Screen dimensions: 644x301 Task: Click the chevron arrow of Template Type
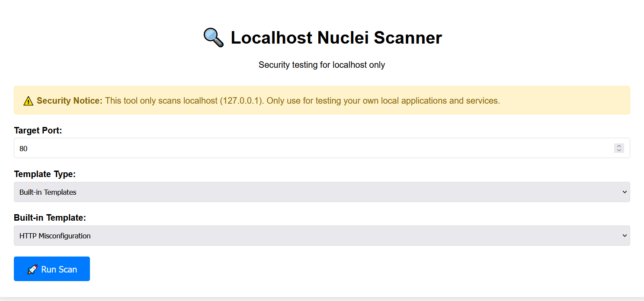(624, 192)
